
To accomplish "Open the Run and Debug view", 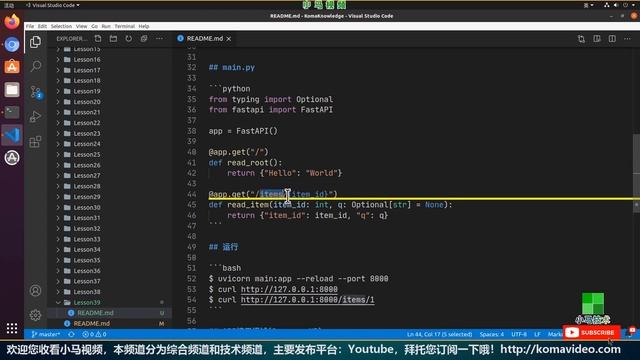I will [36, 117].
